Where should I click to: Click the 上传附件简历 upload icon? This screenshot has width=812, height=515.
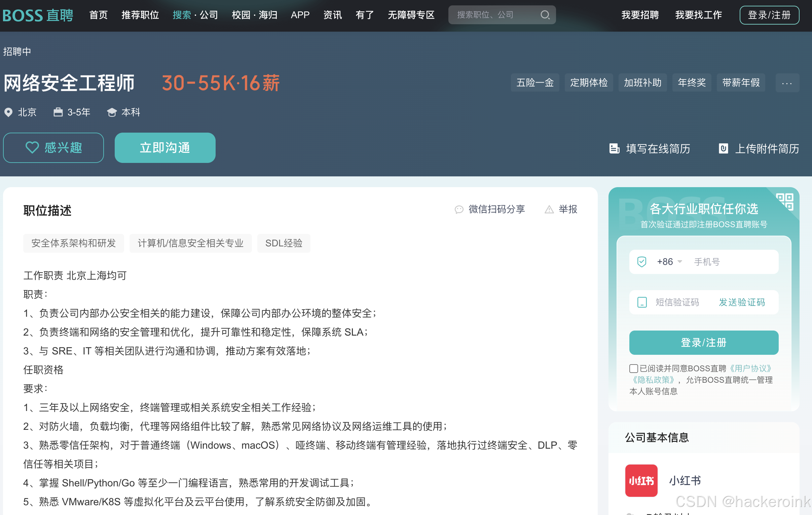click(x=724, y=149)
